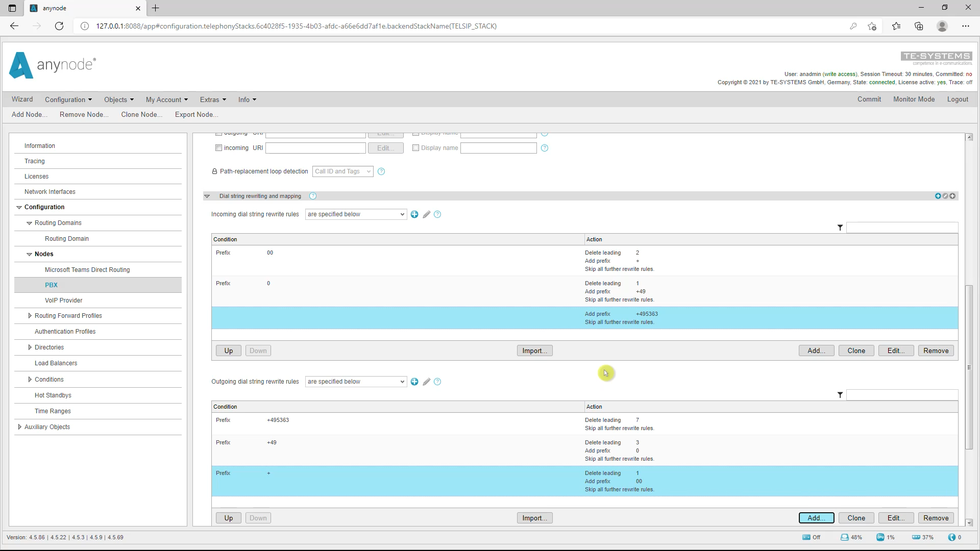
Task: Open help for Incoming dial string rewrite rules
Action: click(x=437, y=214)
